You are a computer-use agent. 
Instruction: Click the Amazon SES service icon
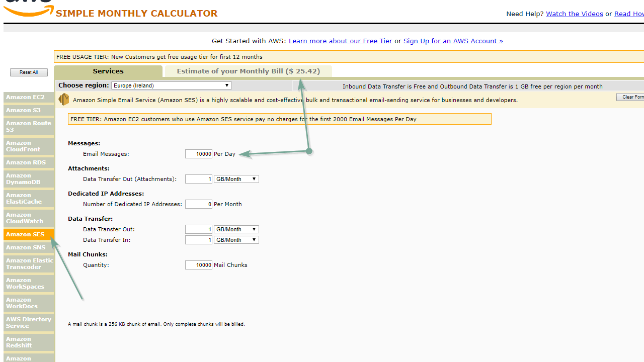(x=64, y=100)
